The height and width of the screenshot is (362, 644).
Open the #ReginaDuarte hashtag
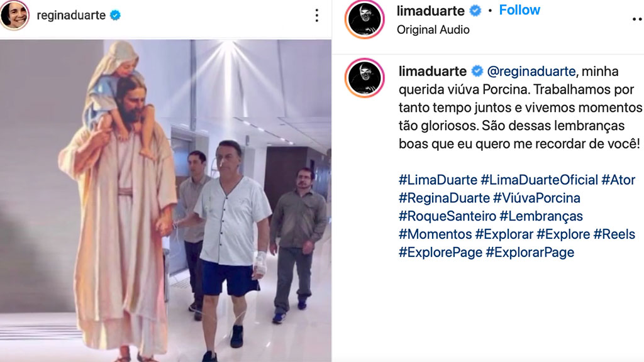[444, 198]
